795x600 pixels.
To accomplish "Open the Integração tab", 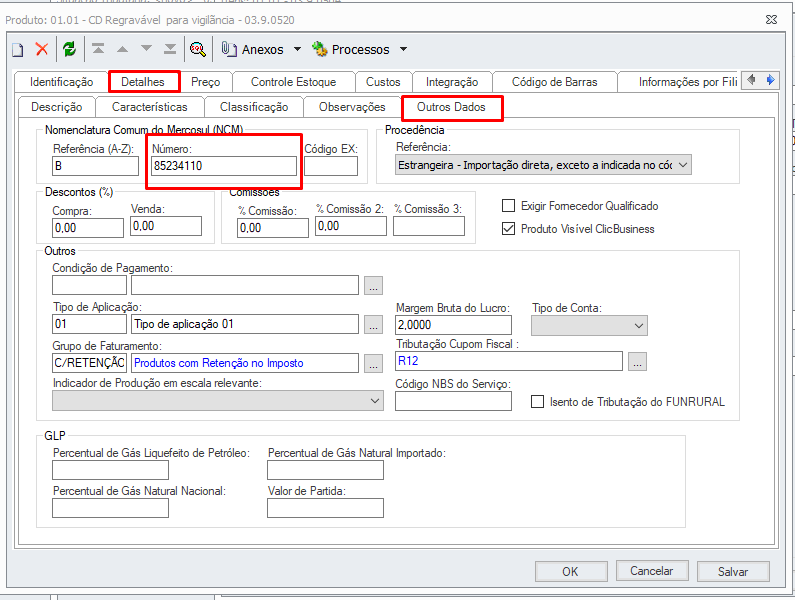I will (452, 82).
